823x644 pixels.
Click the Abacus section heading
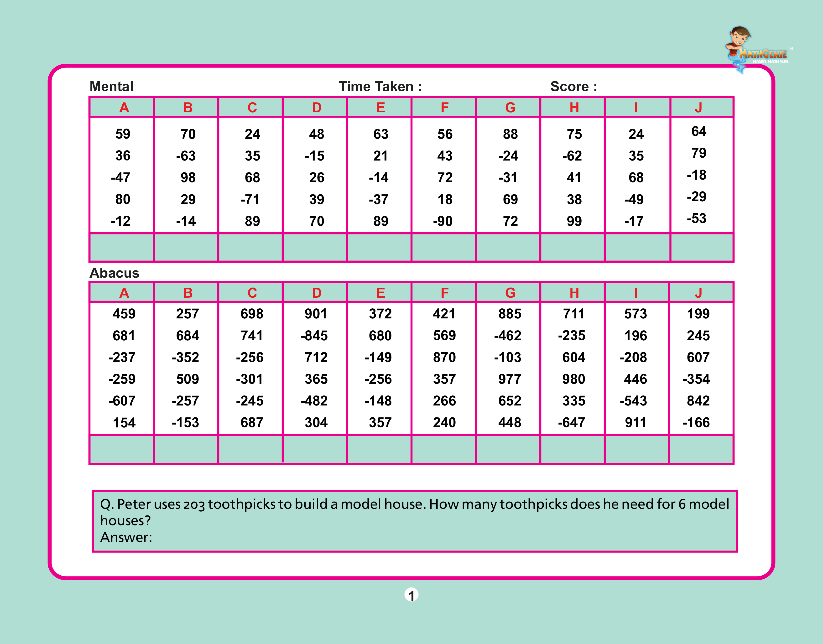pos(114,273)
